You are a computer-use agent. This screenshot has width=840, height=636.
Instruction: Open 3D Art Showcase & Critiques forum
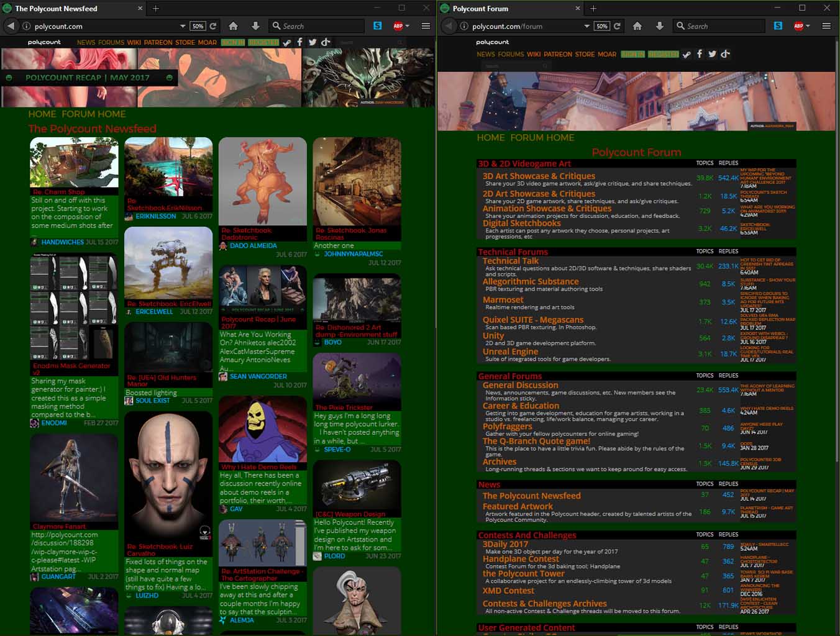tap(539, 176)
